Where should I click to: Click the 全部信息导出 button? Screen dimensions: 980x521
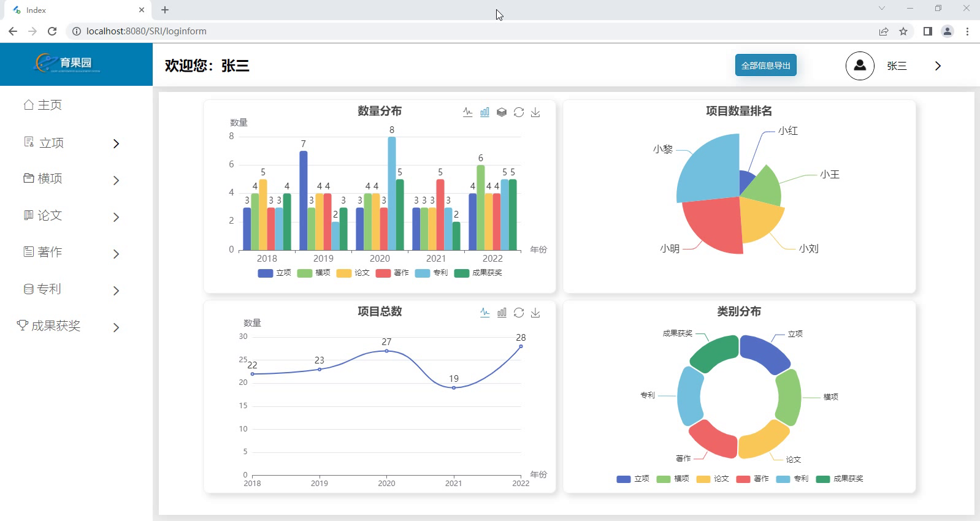pos(766,66)
